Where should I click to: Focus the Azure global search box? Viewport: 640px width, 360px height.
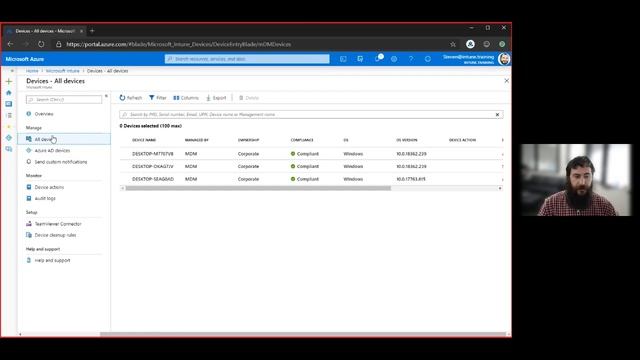(247, 59)
